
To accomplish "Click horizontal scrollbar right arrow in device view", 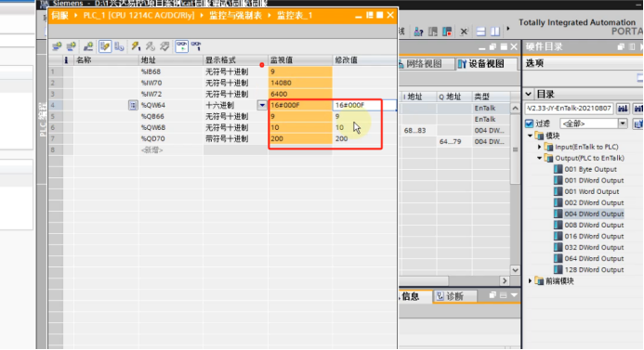I will (x=505, y=281).
